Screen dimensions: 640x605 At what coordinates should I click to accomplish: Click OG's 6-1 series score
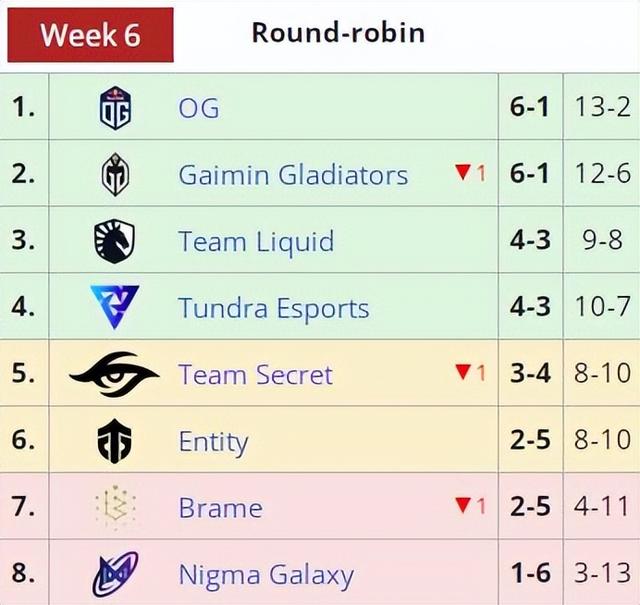529,107
